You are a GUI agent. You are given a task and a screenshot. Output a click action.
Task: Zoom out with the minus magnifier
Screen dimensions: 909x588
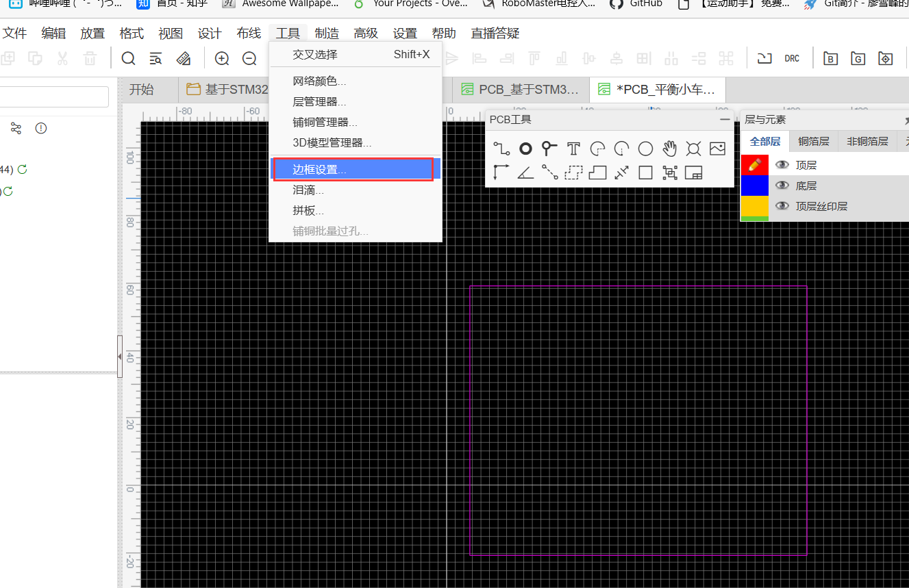point(249,58)
